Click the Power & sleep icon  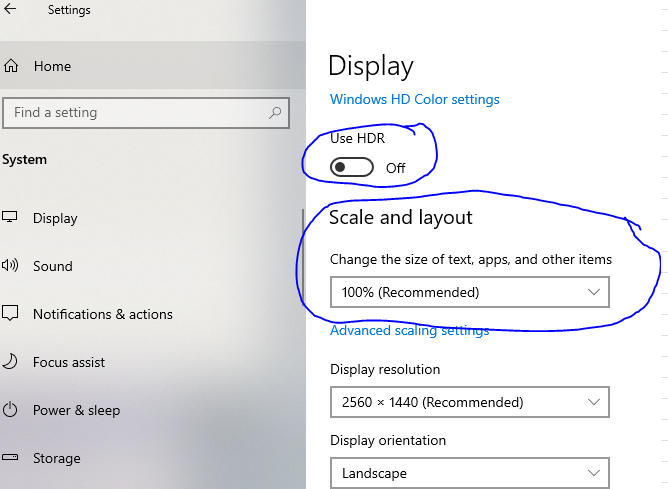[x=10, y=410]
